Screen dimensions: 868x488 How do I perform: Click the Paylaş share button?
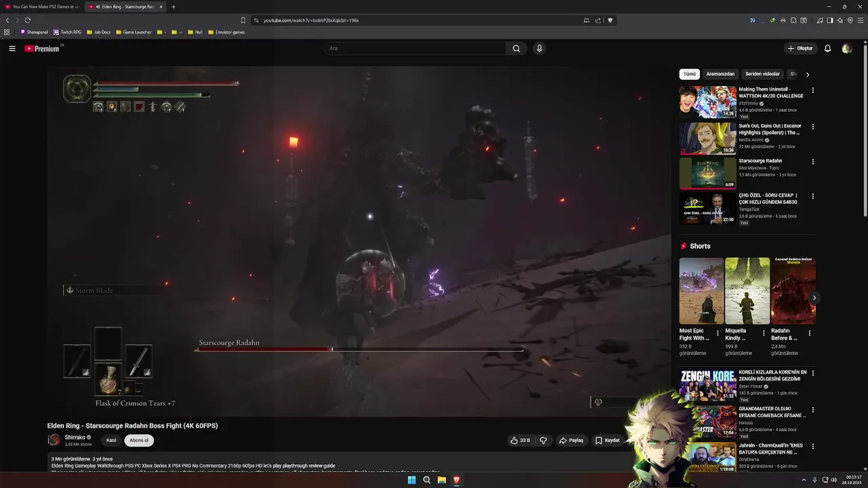coord(571,441)
